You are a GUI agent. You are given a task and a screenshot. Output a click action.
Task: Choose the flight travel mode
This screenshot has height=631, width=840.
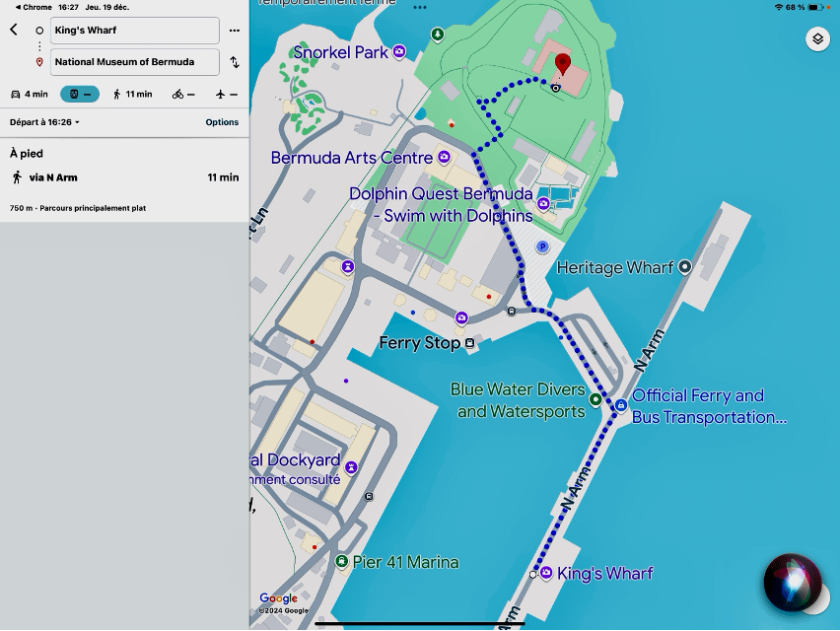tap(227, 94)
